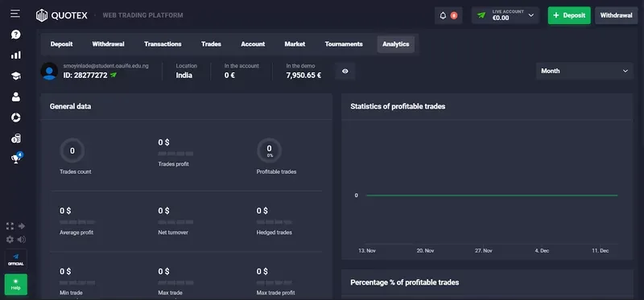Open the education graduation cap icon
644x300 pixels.
[15, 76]
